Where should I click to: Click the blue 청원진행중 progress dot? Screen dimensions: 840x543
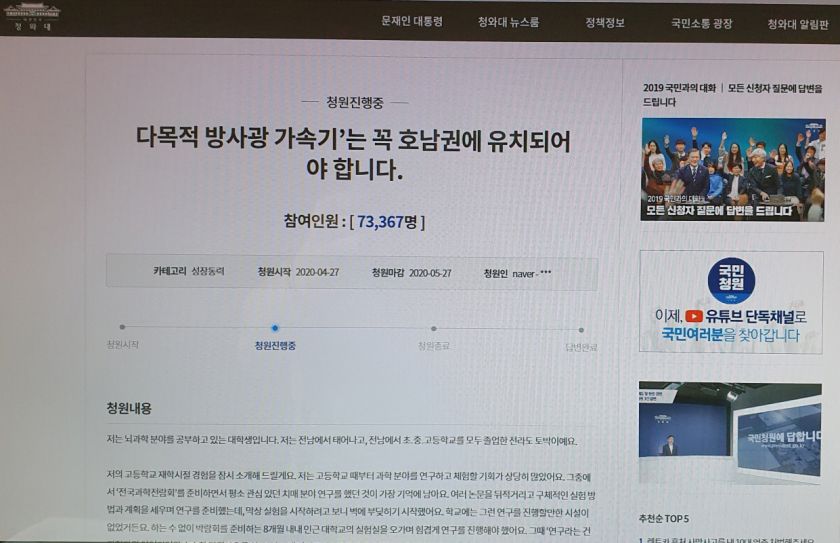point(275,328)
